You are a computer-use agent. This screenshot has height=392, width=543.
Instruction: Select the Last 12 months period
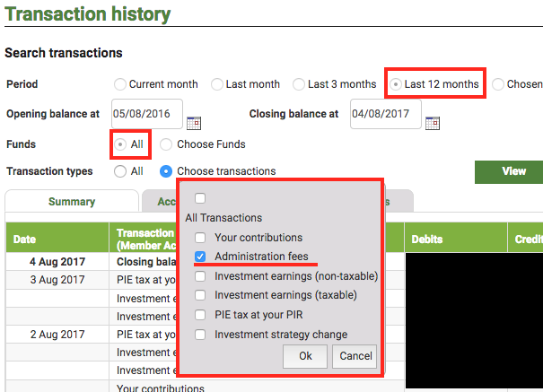tap(396, 84)
